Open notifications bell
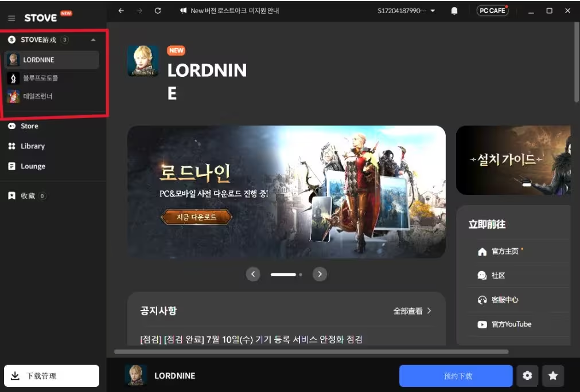Viewport: 580px width, 392px height. [454, 11]
